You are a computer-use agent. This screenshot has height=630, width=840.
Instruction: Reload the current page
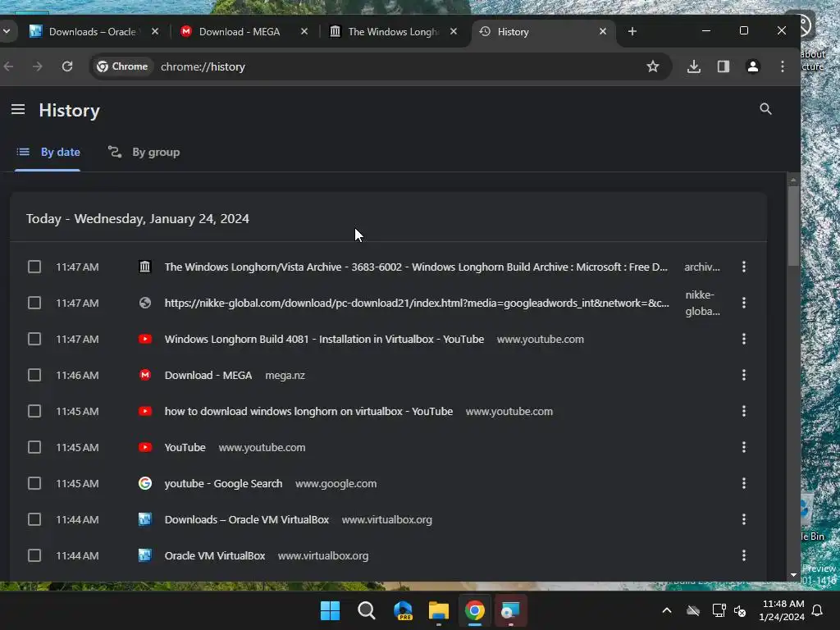(67, 66)
